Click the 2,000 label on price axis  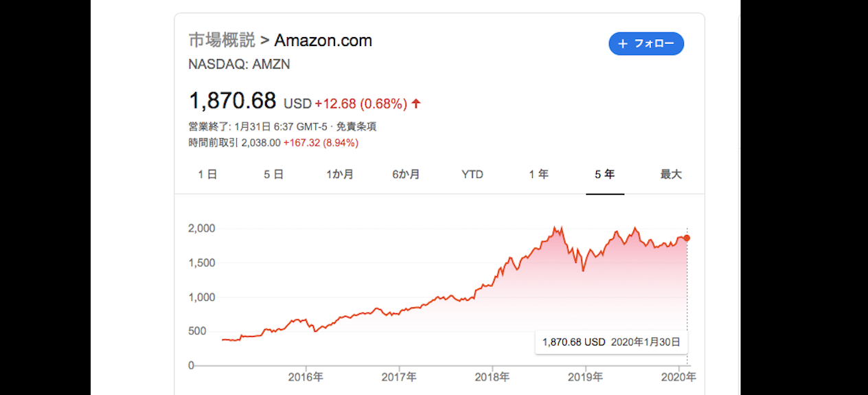[202, 228]
